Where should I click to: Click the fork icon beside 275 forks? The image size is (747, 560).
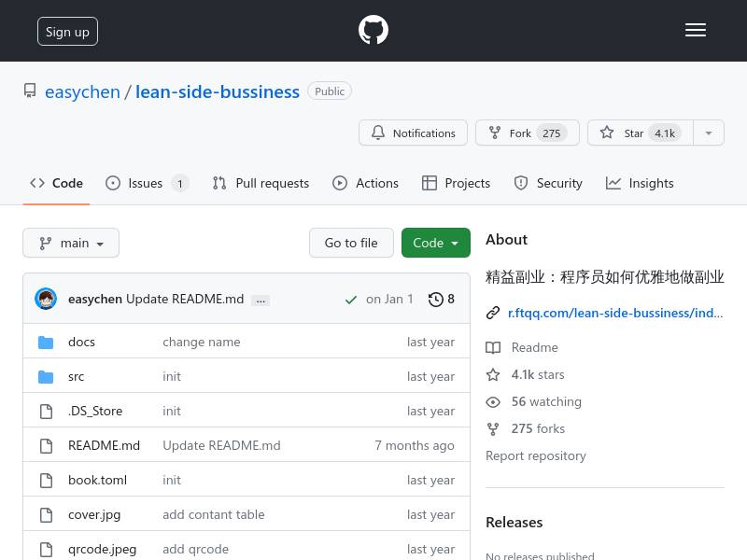coord(493,429)
